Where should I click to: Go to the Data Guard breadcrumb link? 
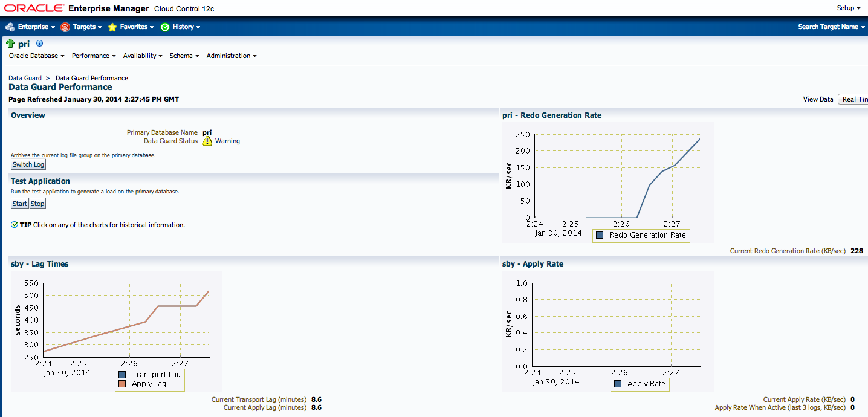click(25, 78)
